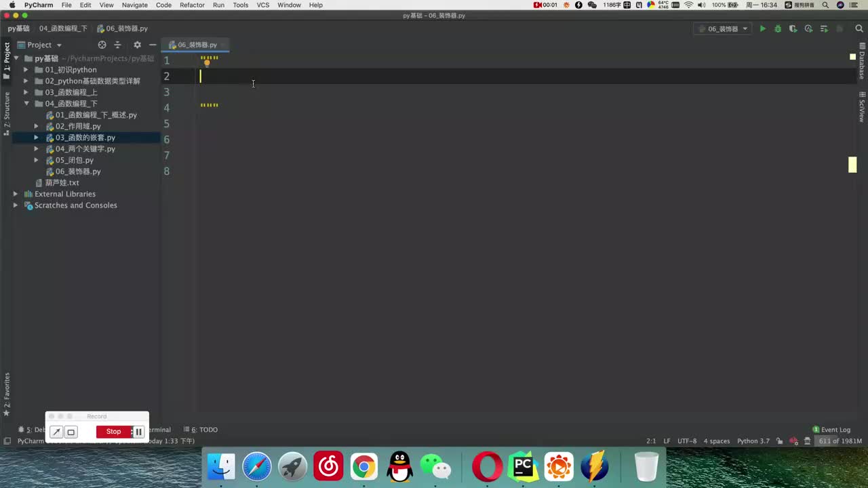Open QQ penguin app in Dock
This screenshot has width=868, height=488.
(400, 466)
